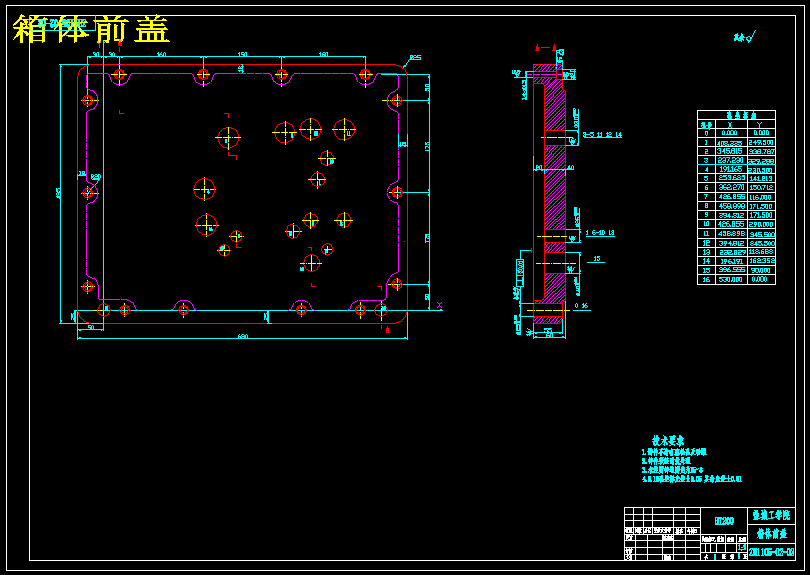Select table cell 191.165
This screenshot has width=810, height=575.
[x=730, y=169]
